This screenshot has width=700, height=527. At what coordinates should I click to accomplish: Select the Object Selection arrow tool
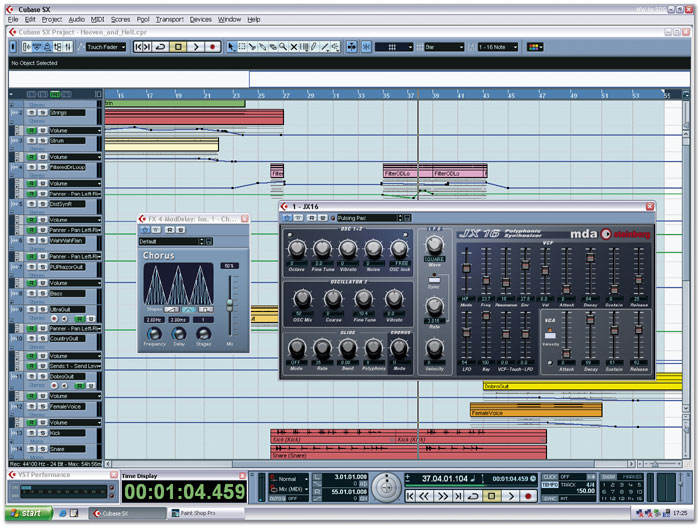pos(231,47)
